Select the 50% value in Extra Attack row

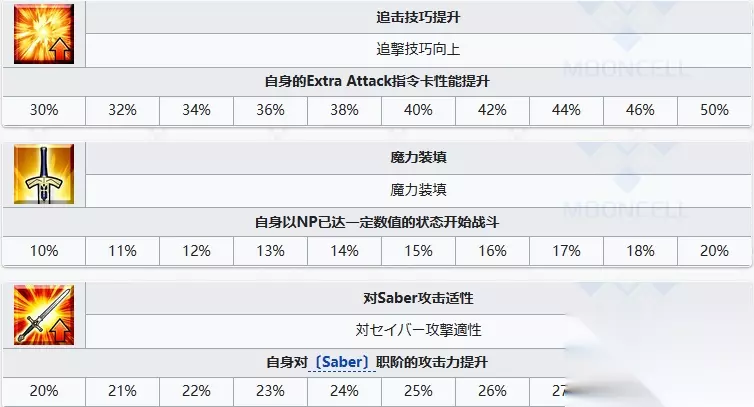point(714,111)
